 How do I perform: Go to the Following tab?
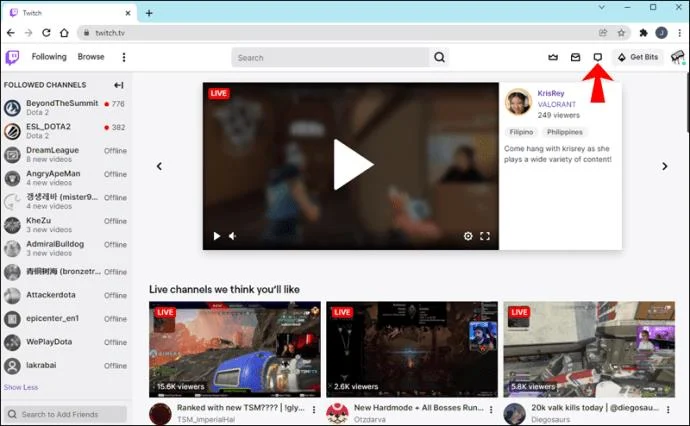coord(49,57)
